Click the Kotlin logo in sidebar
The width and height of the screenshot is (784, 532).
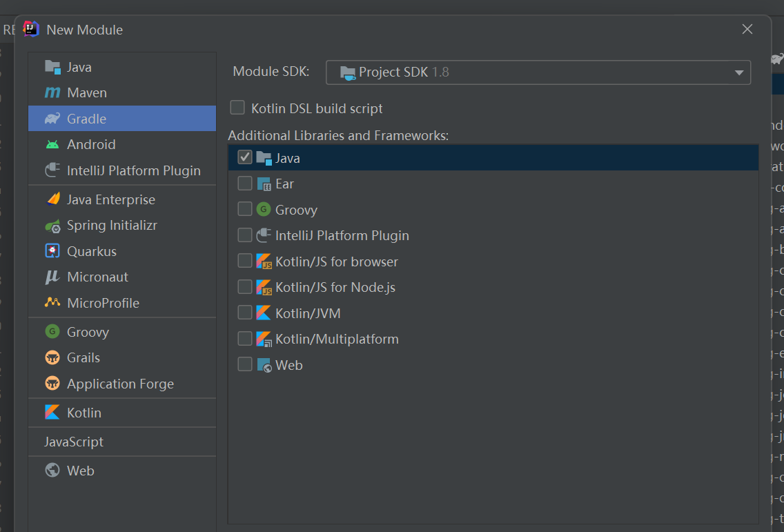coord(52,413)
